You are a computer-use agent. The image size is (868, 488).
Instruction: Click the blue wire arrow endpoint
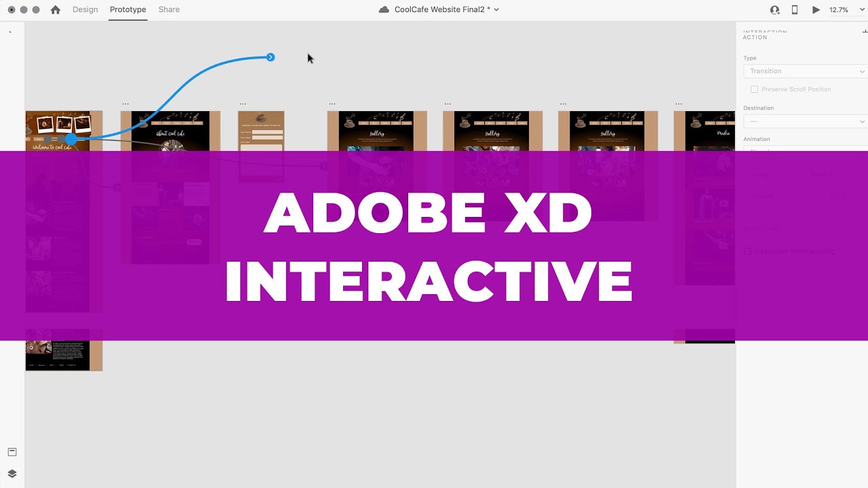click(x=271, y=57)
